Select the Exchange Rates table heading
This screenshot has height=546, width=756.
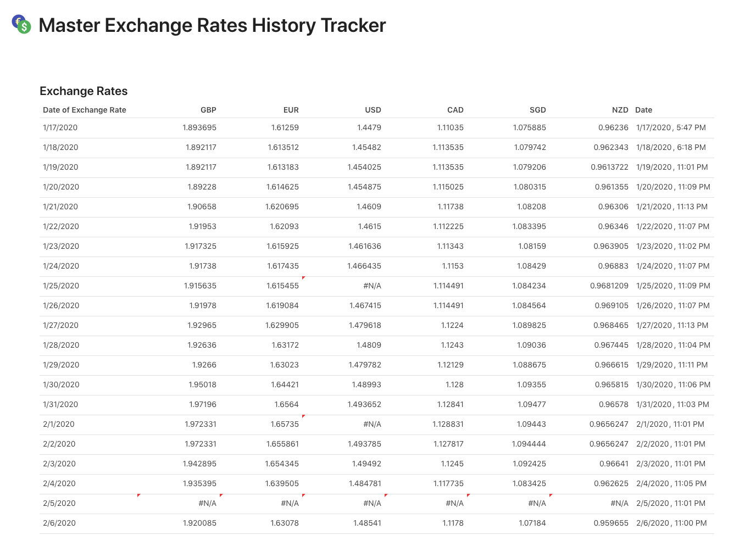(84, 91)
